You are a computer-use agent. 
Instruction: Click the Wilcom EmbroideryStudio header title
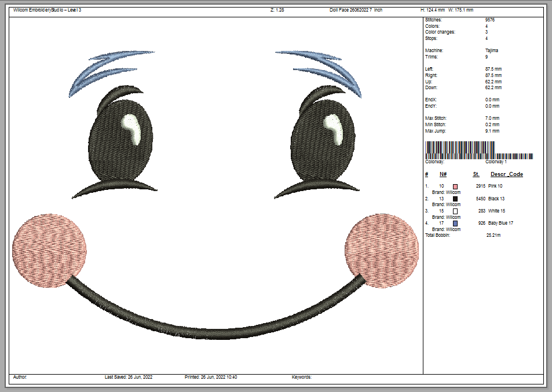tap(47, 10)
